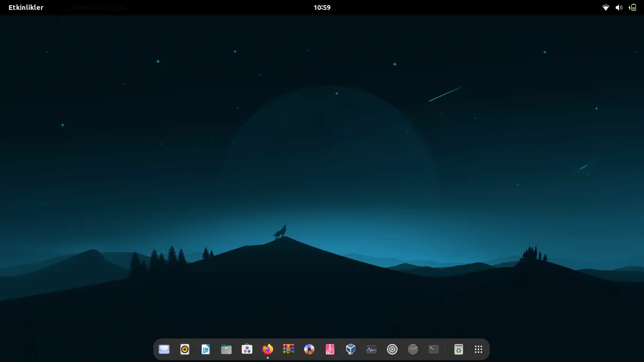Open the Geary mail app in dock
The image size is (644, 362).
[x=164, y=349]
